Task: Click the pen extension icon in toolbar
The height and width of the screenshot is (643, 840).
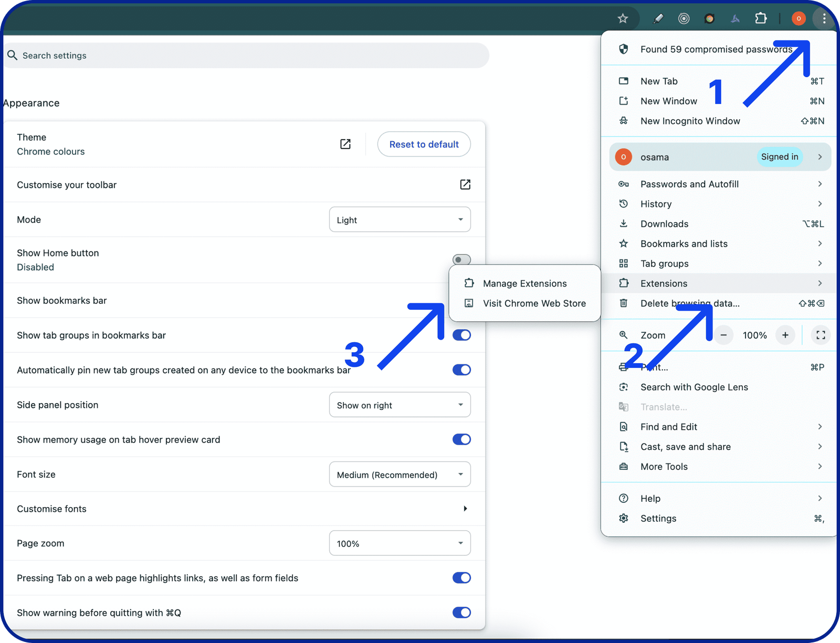Action: pos(658,19)
